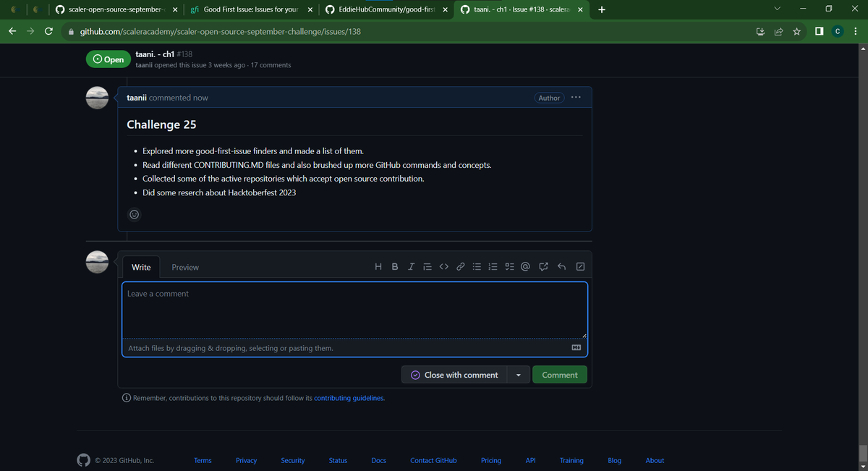This screenshot has width=868, height=471.
Task: Apply bold formatting in comment toolbar
Action: coord(395,267)
